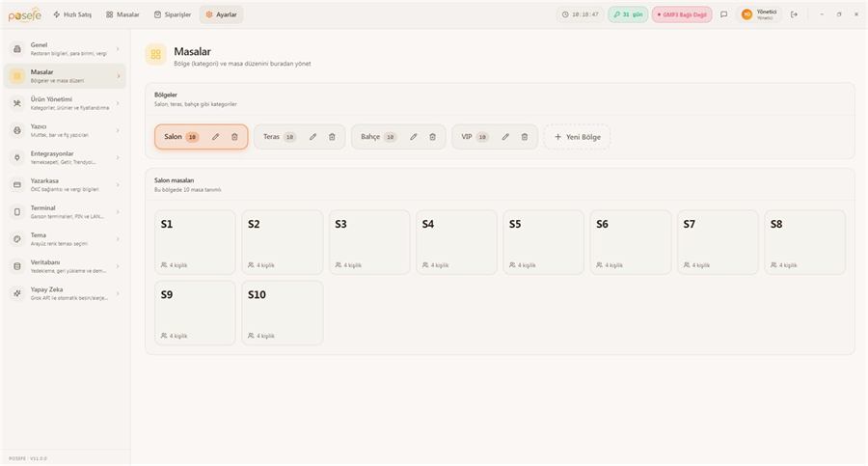Expand the Entegrasyonlar chevron
868x466 pixels.
pos(118,157)
